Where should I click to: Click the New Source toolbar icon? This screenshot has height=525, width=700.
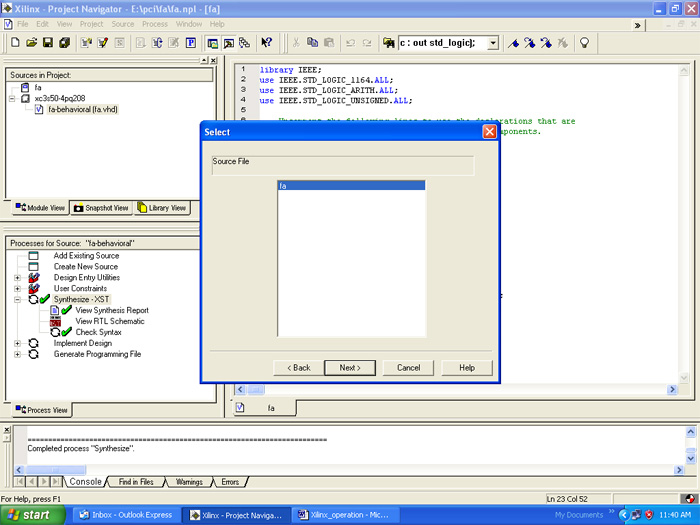(86, 42)
